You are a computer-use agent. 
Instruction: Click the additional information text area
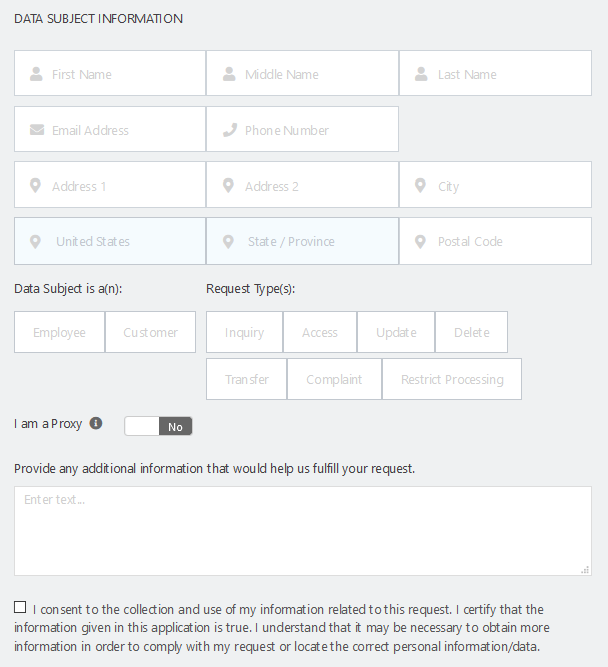[303, 531]
